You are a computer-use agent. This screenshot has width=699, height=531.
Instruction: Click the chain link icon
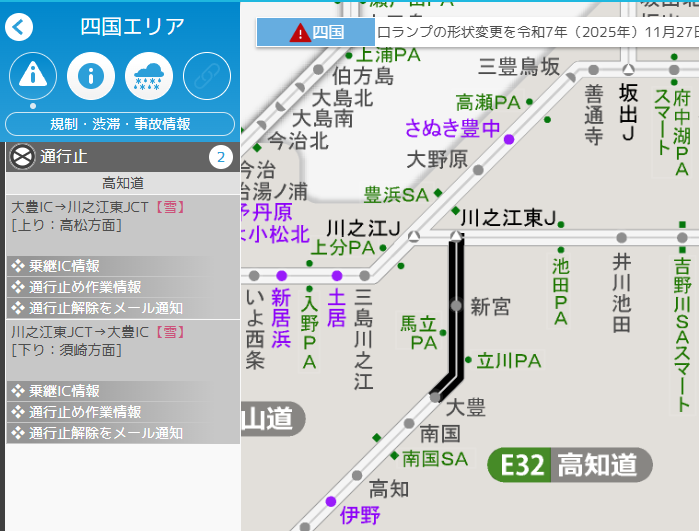click(207, 76)
